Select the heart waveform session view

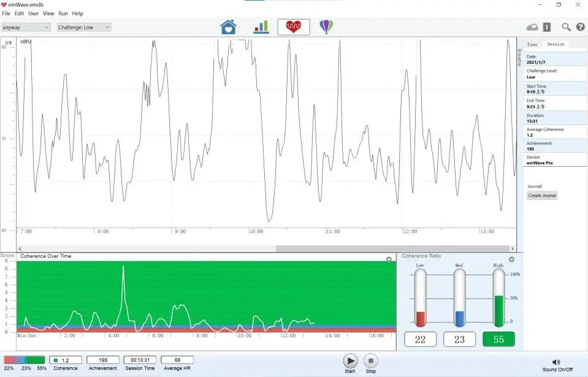click(x=294, y=27)
